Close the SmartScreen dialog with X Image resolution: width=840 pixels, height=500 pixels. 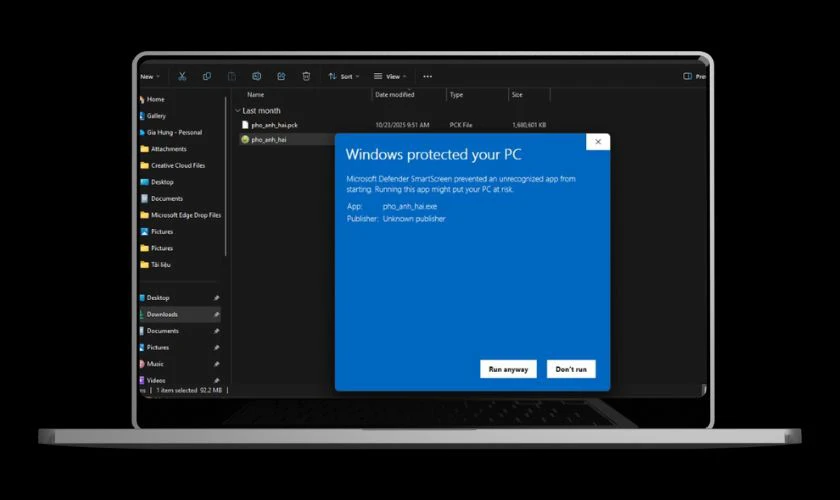click(x=597, y=142)
